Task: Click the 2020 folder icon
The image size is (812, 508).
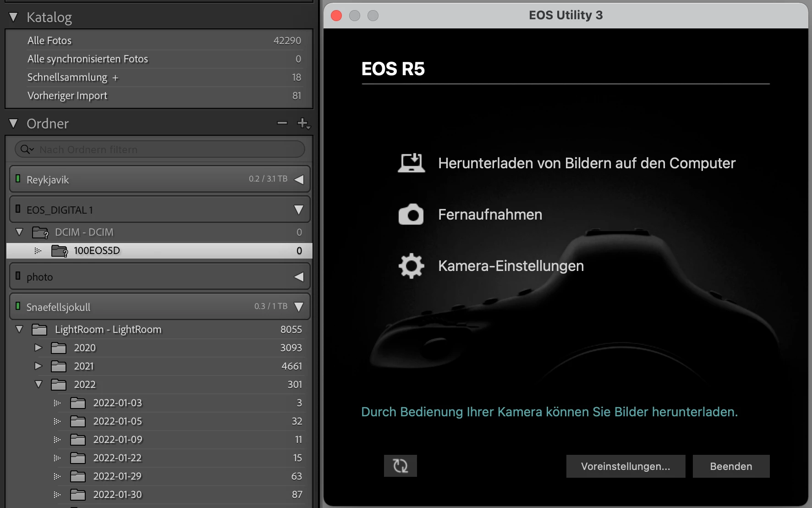Action: pos(59,348)
